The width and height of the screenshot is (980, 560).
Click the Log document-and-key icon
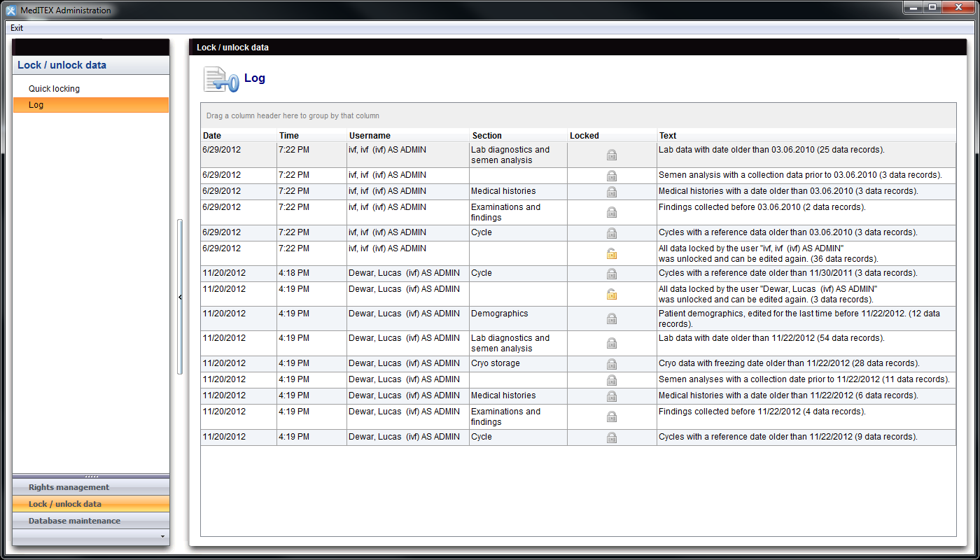221,79
